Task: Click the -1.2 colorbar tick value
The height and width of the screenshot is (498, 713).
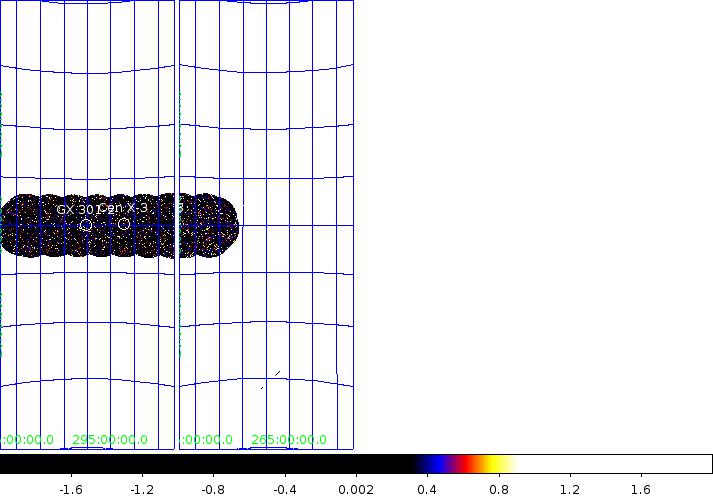Action: [x=142, y=490]
